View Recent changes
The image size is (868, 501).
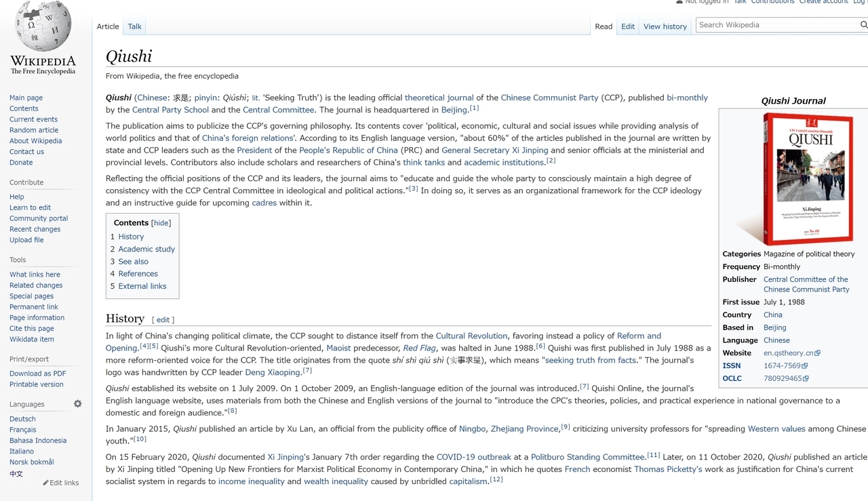tap(35, 229)
